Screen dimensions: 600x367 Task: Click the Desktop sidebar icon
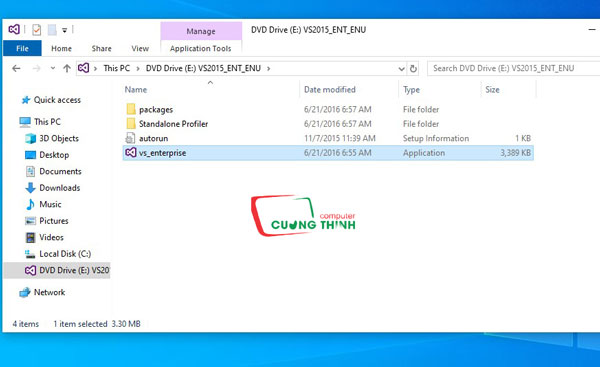pos(30,155)
